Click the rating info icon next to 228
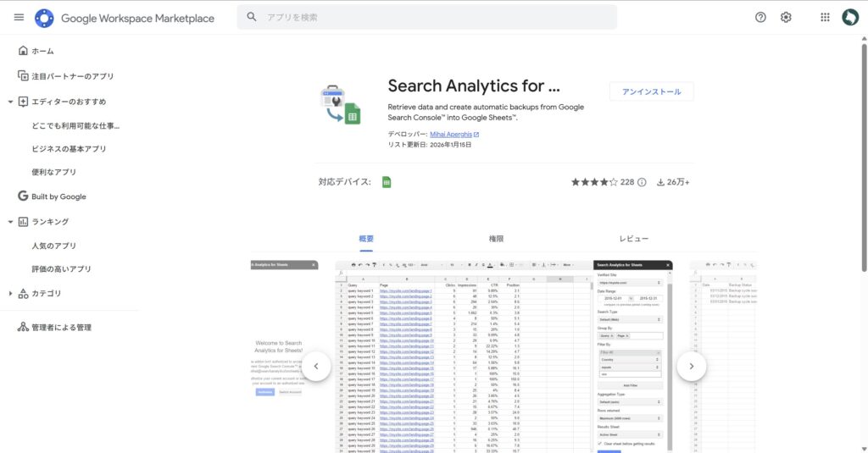The image size is (868, 453). click(x=642, y=182)
